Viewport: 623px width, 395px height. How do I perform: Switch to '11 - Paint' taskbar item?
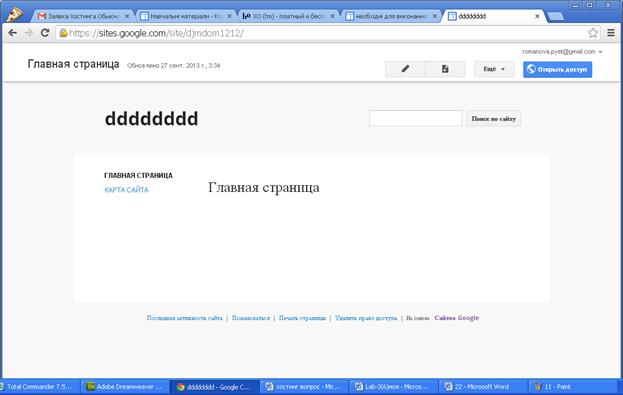pos(572,386)
